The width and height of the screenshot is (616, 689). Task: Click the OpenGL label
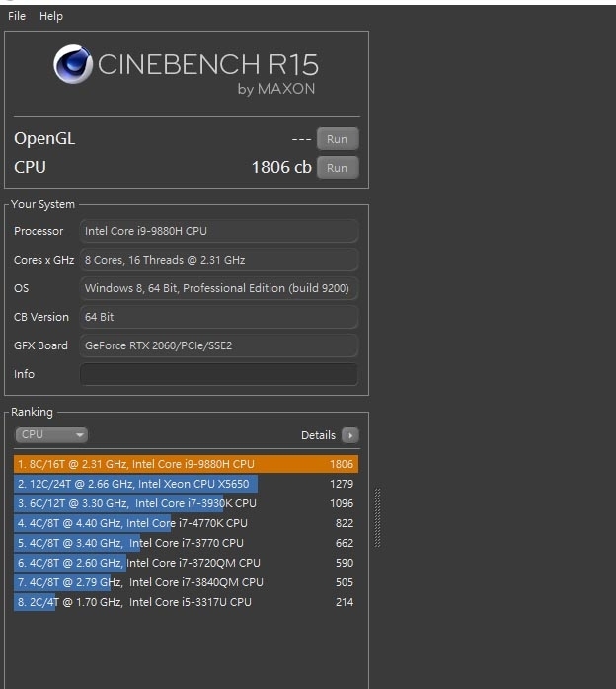(x=44, y=139)
